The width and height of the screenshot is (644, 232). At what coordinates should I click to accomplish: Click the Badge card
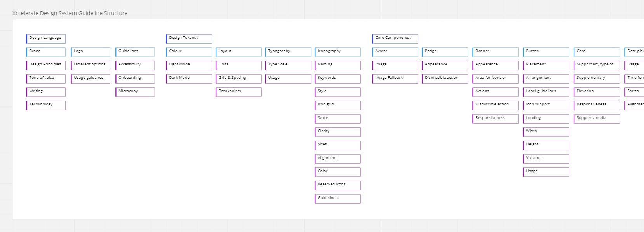tap(445, 52)
